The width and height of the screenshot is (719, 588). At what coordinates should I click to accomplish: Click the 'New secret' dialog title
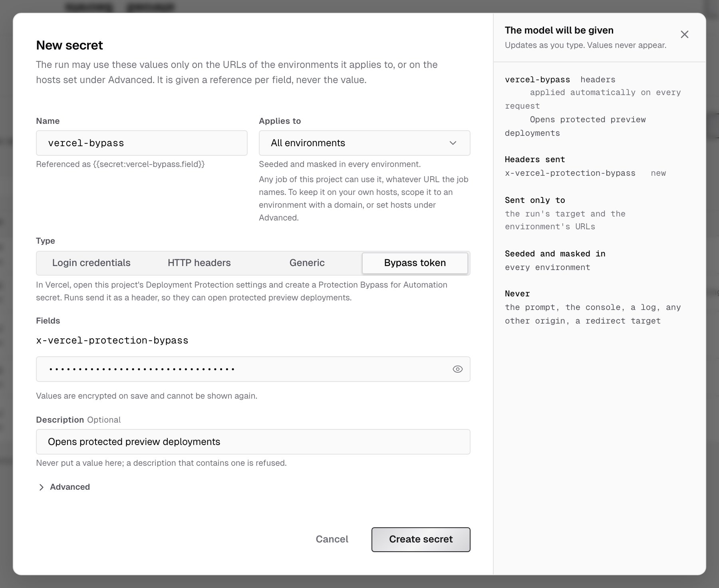[70, 45]
